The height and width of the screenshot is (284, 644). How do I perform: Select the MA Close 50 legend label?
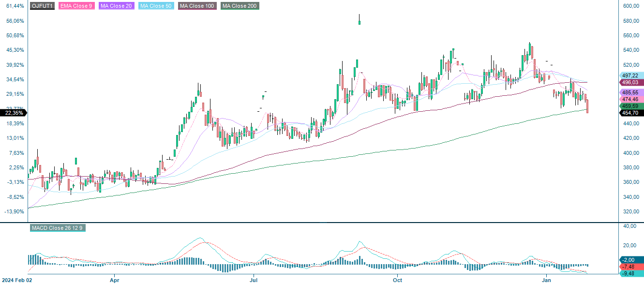(x=156, y=6)
